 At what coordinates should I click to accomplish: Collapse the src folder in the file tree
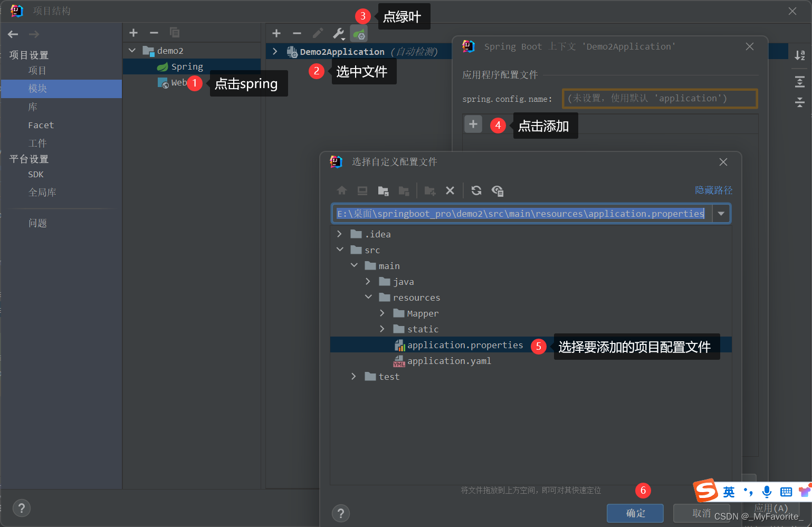tap(340, 249)
